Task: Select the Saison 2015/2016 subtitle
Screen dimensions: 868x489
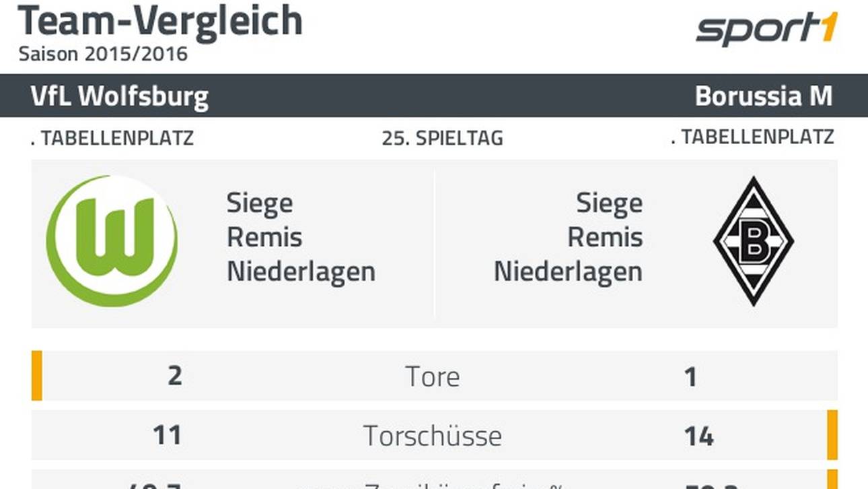Action: click(103, 54)
